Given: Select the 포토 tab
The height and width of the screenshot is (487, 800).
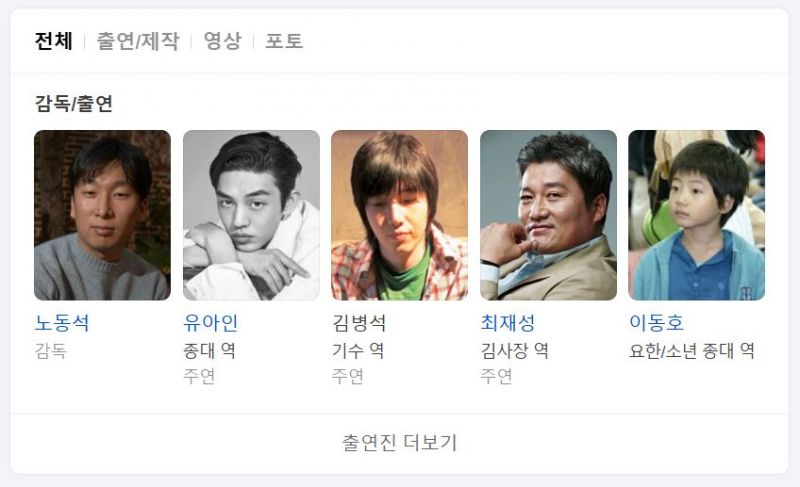Looking at the screenshot, I should point(284,41).
